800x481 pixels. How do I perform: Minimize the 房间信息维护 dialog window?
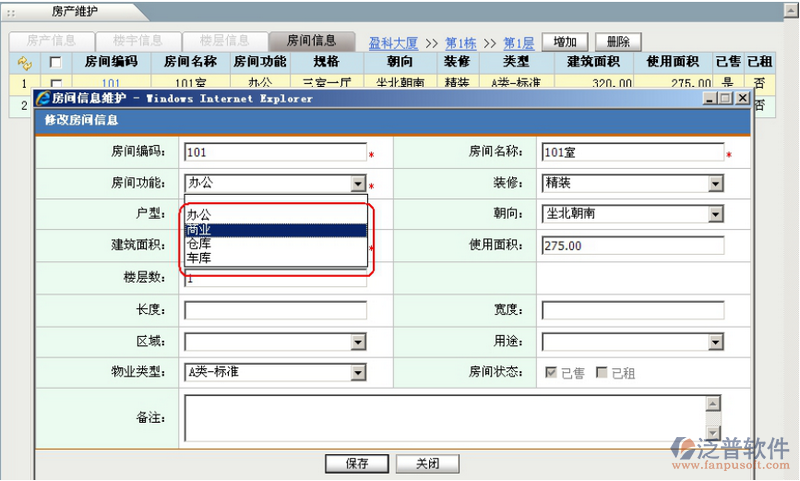point(709,99)
